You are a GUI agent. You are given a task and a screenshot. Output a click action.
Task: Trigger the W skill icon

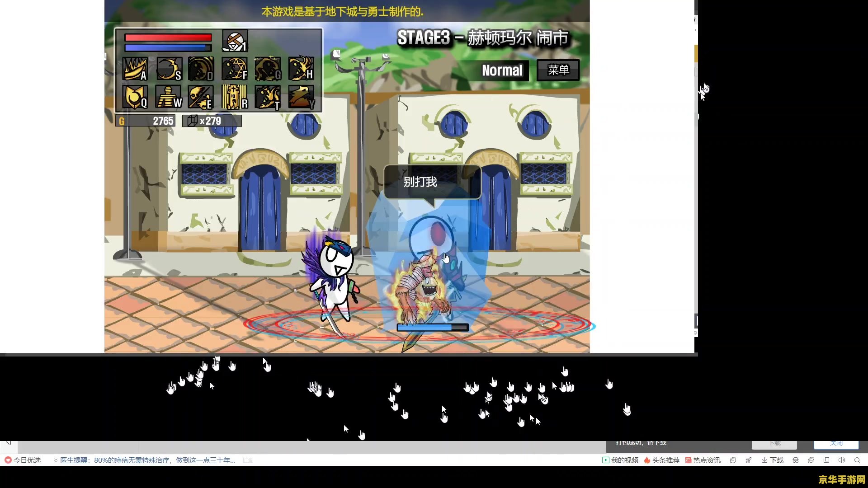click(169, 97)
